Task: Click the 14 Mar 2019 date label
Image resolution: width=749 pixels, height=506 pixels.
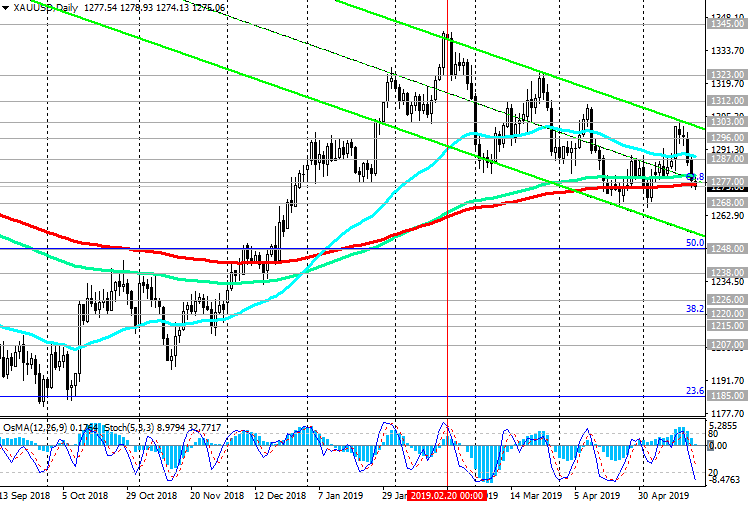Action: pos(536,495)
